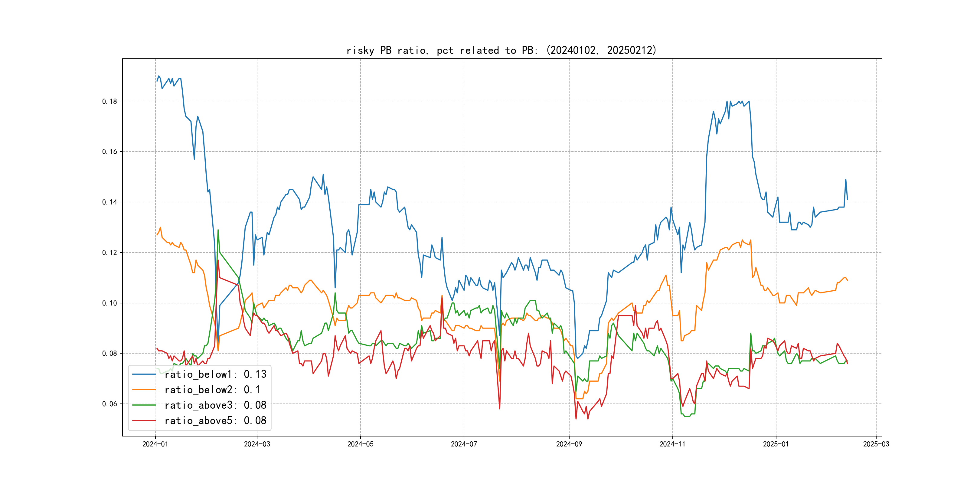This screenshot has width=980, height=490.
Task: Click the 2025-01 x-axis tick label
Action: [776, 444]
